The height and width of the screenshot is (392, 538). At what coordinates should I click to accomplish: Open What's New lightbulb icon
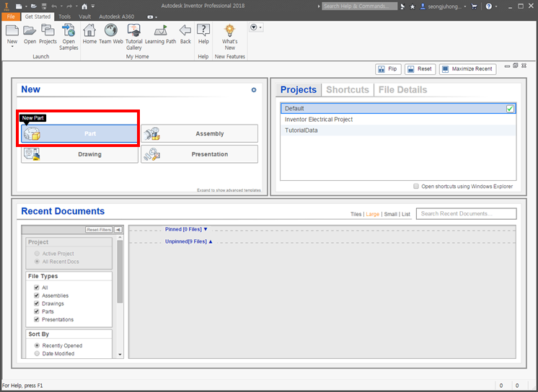pyautogui.click(x=229, y=31)
